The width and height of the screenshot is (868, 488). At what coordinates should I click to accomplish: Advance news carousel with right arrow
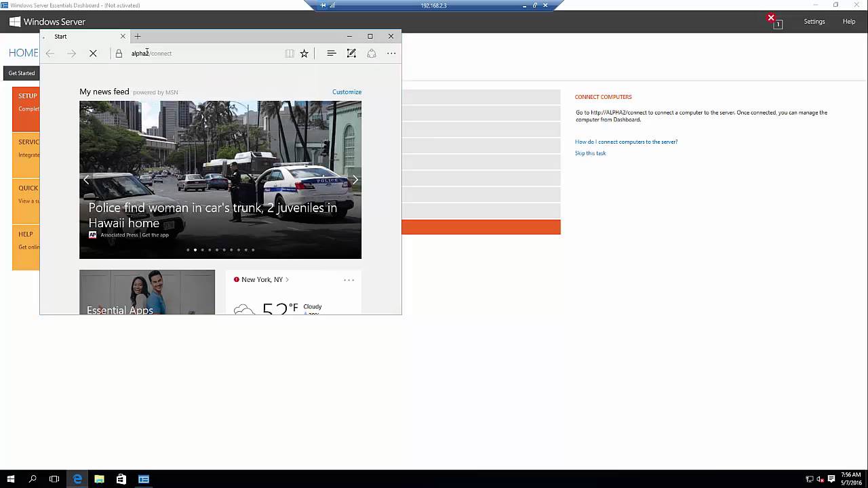pyautogui.click(x=355, y=180)
